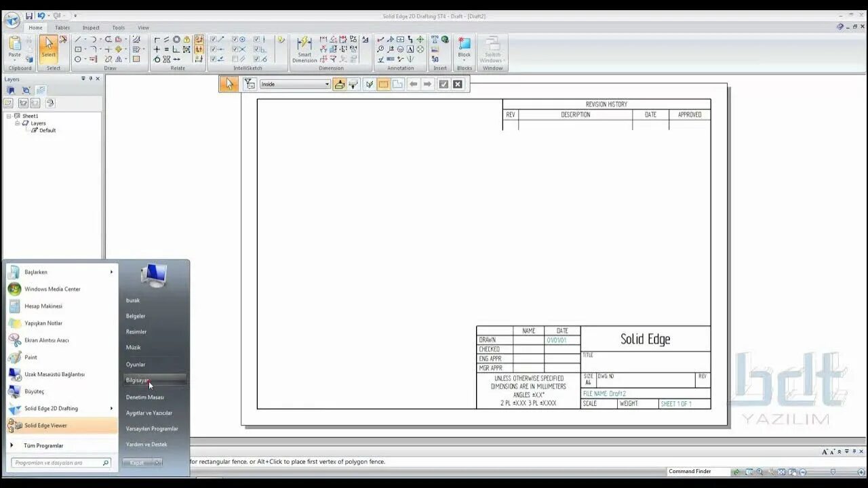Open Command Finder search icon in status bar
This screenshot has height=488, width=868.
[x=736, y=472]
